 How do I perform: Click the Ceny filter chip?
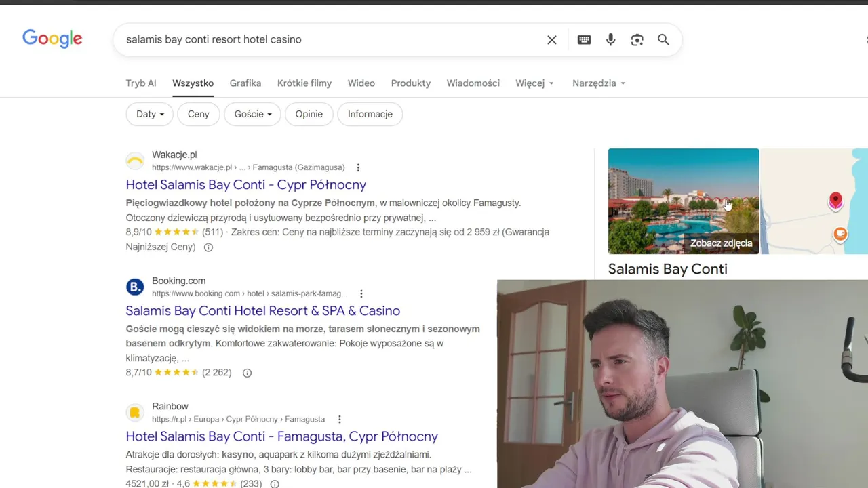click(x=199, y=114)
